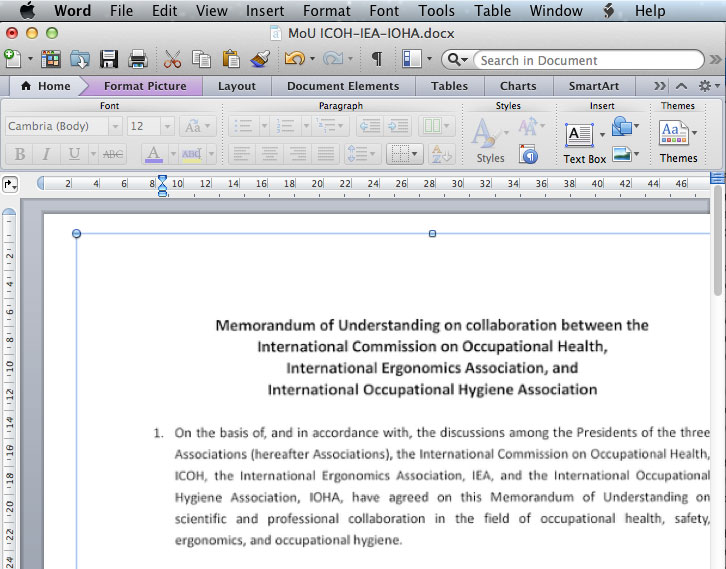Open the line spacing dropdown
Viewport: 726px width, 569px height.
tap(361, 154)
